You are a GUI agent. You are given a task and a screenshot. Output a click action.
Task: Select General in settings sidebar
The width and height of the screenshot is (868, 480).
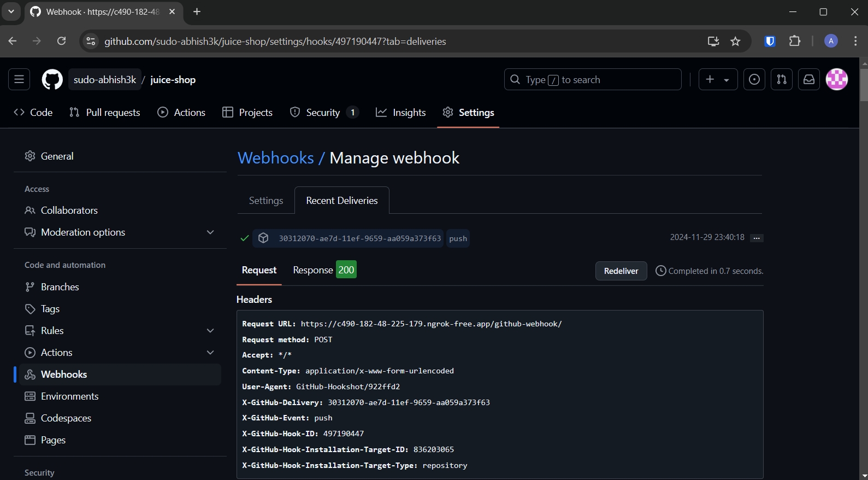120,156
